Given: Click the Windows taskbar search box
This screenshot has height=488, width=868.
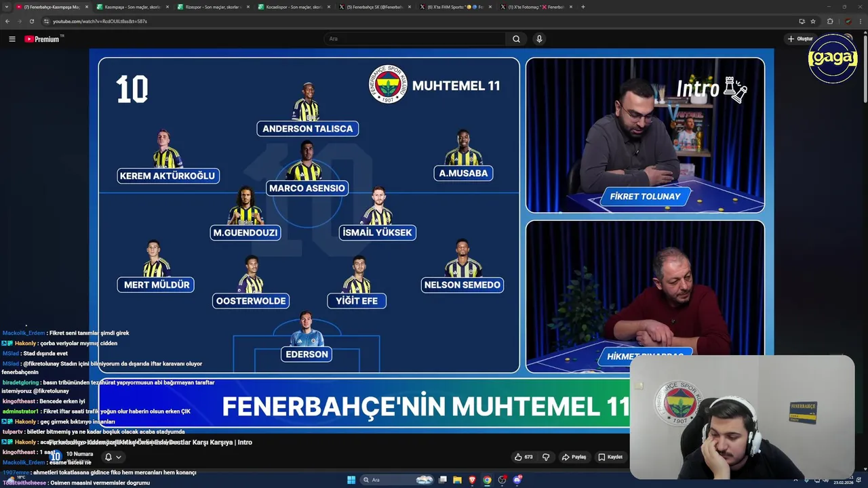Looking at the screenshot, I should click(398, 480).
